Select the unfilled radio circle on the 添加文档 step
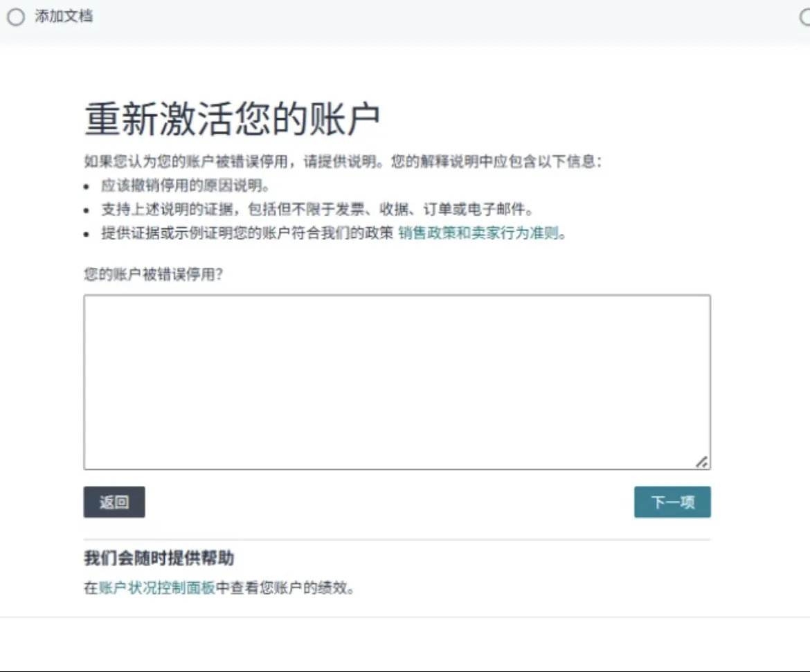The image size is (810, 672). pyautogui.click(x=15, y=17)
